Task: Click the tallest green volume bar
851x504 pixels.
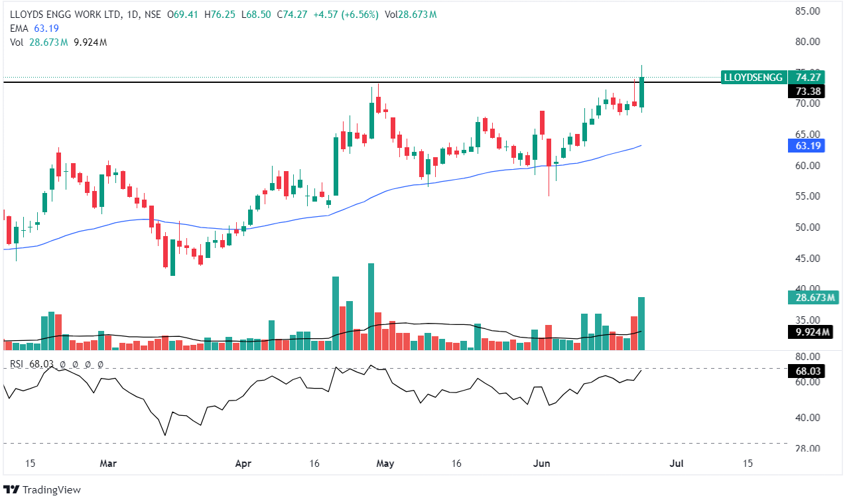Action: pyautogui.click(x=371, y=306)
